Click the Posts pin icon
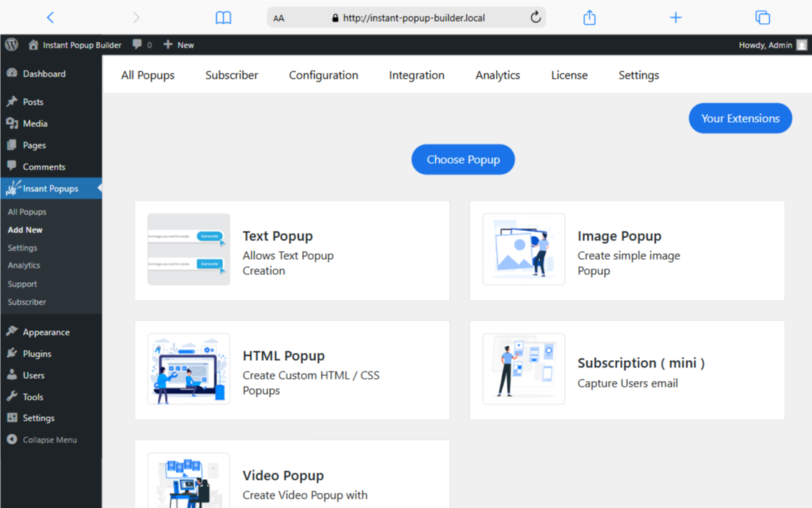The height and width of the screenshot is (508, 812). click(12, 102)
